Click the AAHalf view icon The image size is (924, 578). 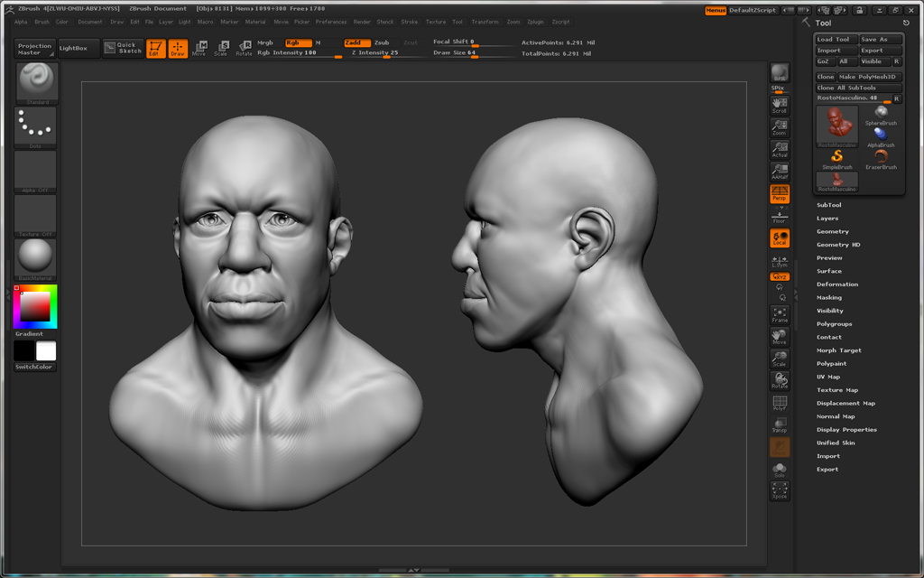[780, 172]
